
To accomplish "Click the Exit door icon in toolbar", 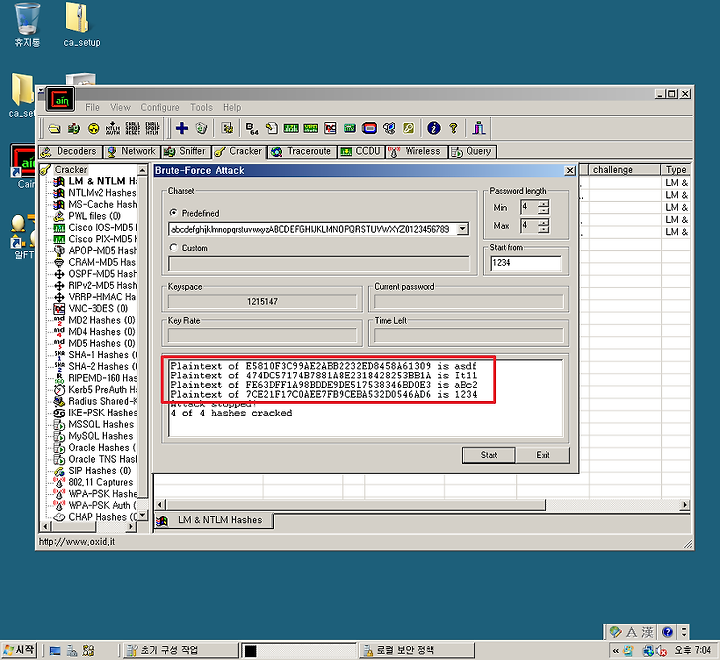I will point(478,128).
